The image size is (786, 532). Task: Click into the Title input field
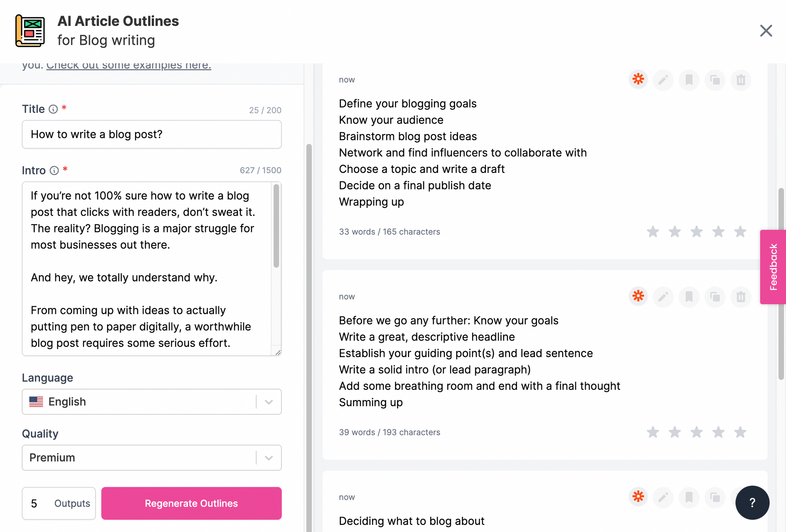coord(151,134)
